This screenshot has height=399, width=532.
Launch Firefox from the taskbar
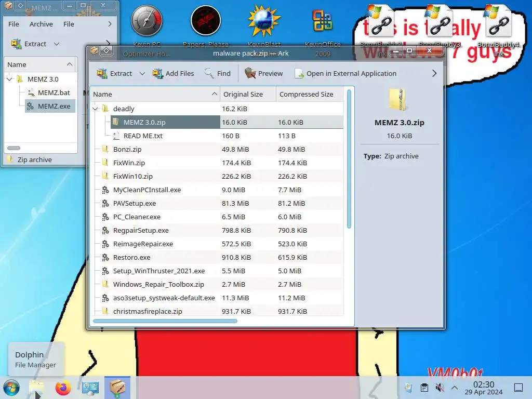click(x=63, y=388)
